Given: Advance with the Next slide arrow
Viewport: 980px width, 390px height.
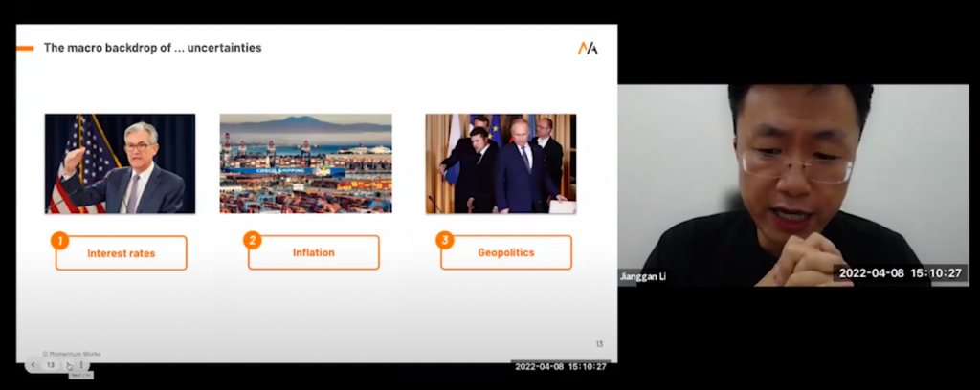Looking at the screenshot, I should point(68,365).
